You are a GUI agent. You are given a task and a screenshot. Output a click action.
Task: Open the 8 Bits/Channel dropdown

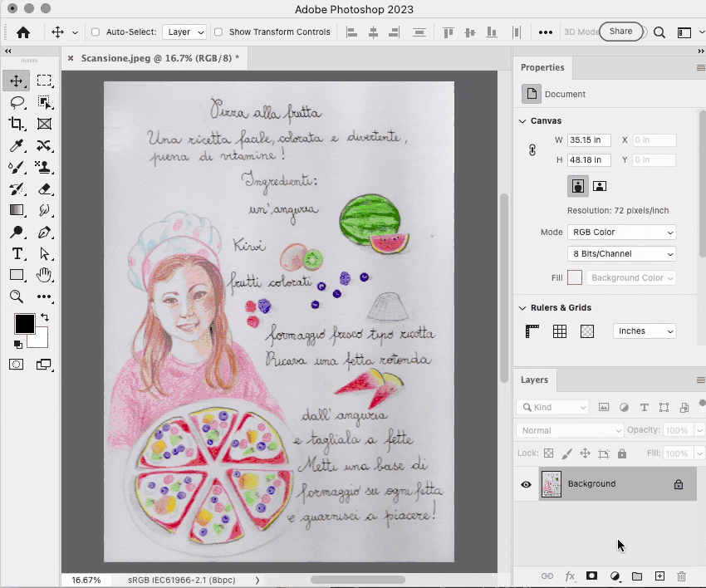621,254
